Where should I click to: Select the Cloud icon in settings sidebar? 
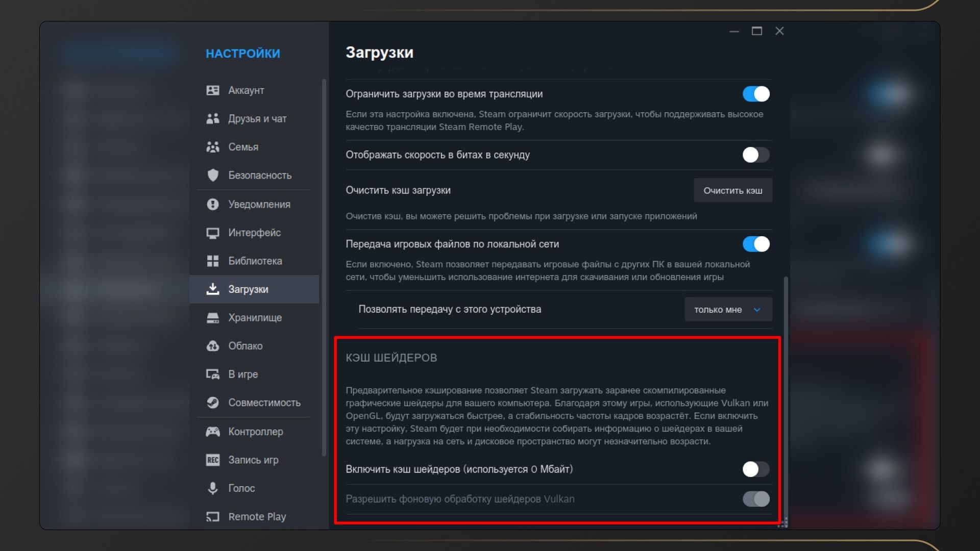coord(212,346)
